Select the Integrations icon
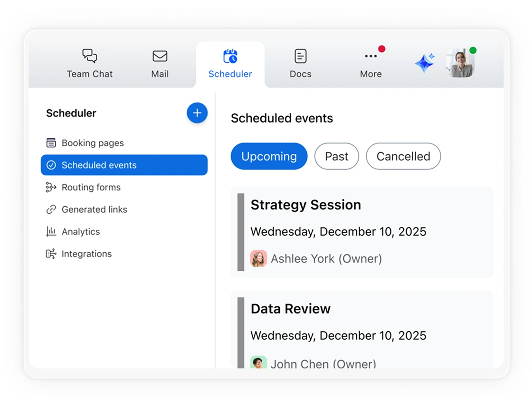This screenshot has width=532, height=399. 51,254
